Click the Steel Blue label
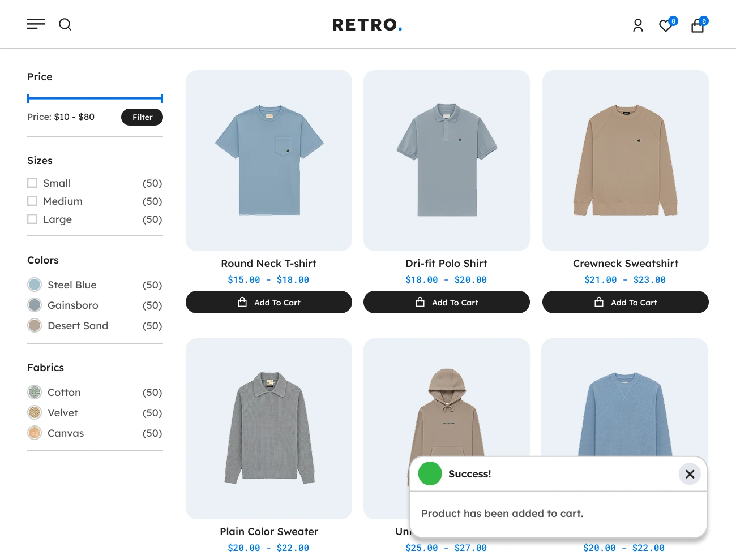736x560 pixels. click(x=72, y=285)
